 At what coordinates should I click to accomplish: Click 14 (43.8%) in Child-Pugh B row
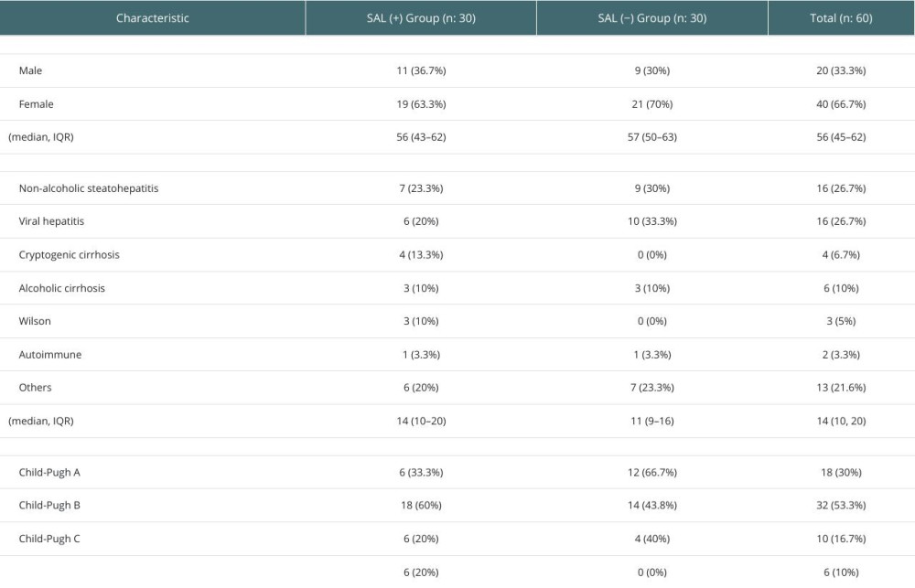[x=651, y=505]
